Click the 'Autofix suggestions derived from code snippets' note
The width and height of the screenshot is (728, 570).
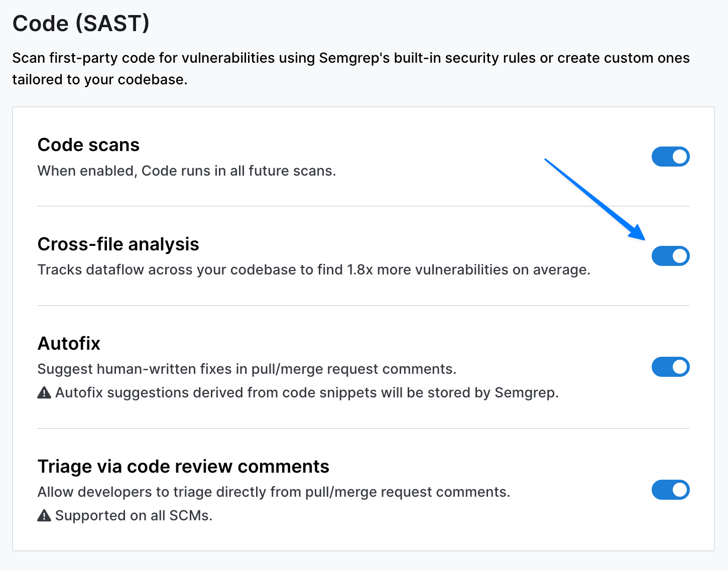click(x=307, y=393)
